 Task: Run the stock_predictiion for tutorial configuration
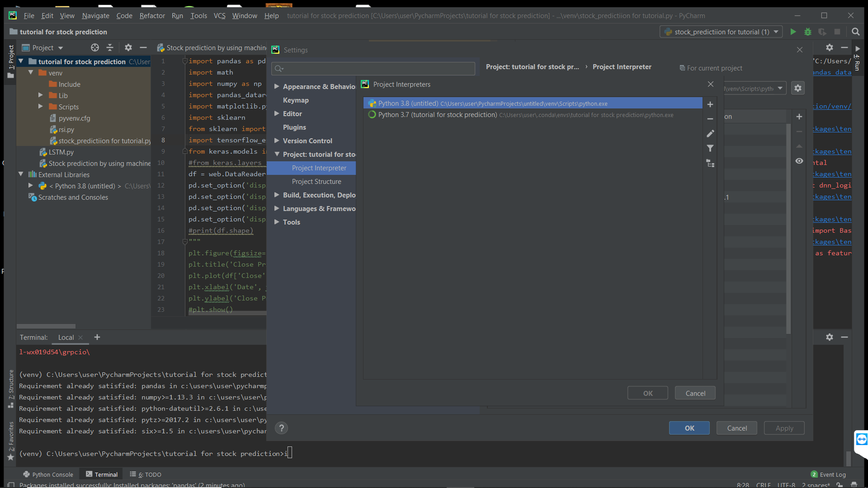[x=793, y=32]
